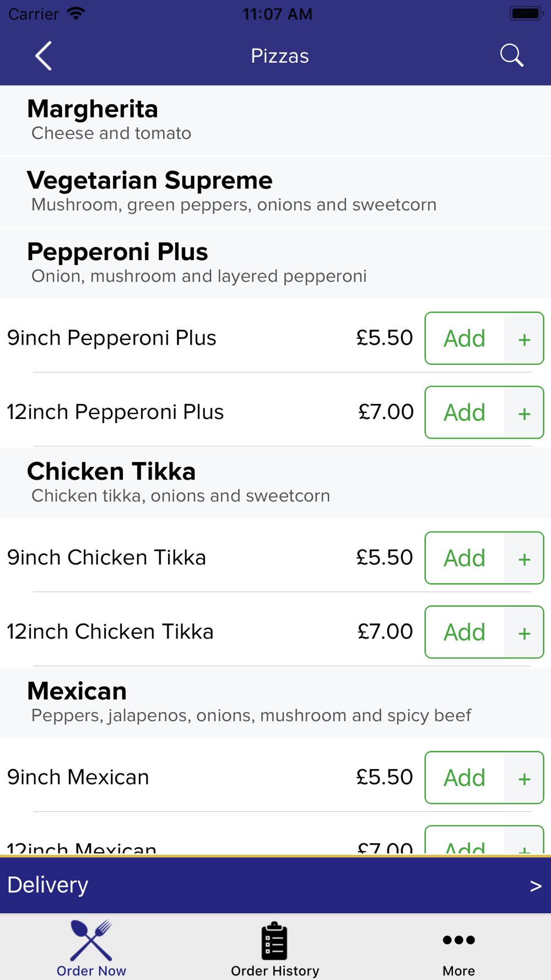The width and height of the screenshot is (551, 980).
Task: Add 9inch Pepperoni Plus to order
Action: coord(464,338)
